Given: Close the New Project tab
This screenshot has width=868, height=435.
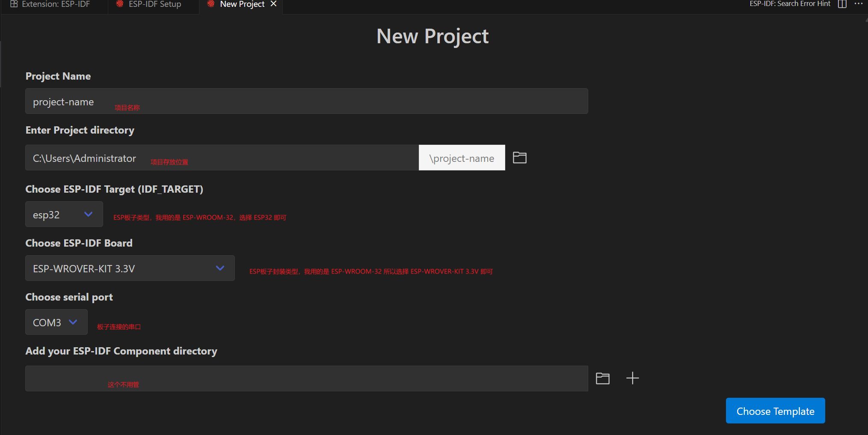Looking at the screenshot, I should [x=274, y=4].
